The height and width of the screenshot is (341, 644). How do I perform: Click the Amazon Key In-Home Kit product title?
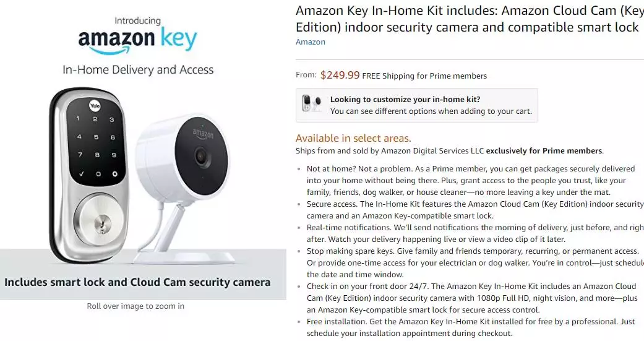pyautogui.click(x=468, y=19)
